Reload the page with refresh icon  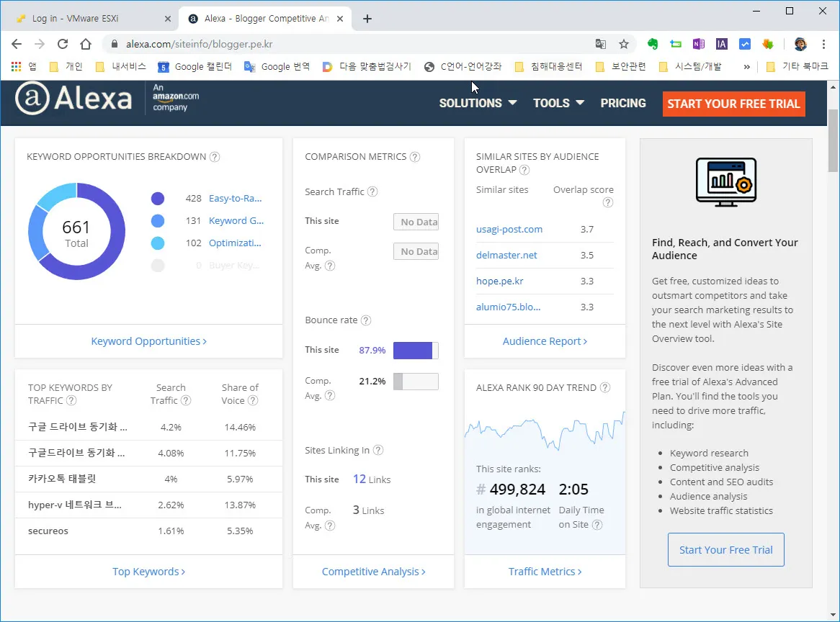(63, 44)
